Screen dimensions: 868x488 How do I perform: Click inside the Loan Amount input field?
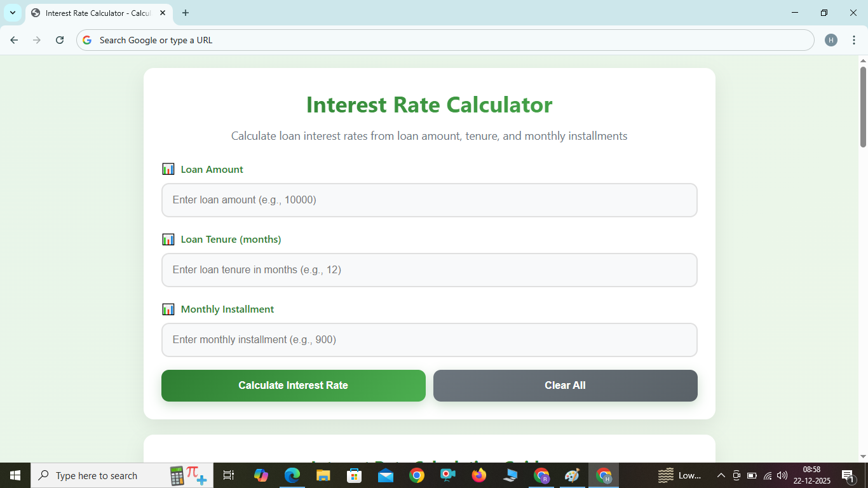click(430, 200)
